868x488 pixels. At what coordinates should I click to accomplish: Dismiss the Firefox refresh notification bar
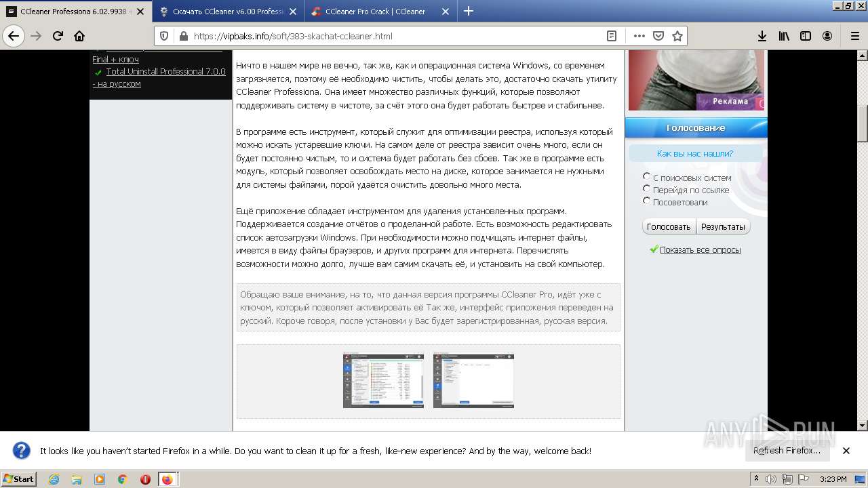coord(846,451)
